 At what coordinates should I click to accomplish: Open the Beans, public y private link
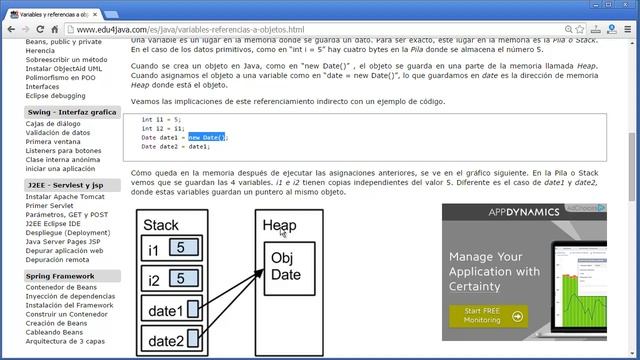64,42
